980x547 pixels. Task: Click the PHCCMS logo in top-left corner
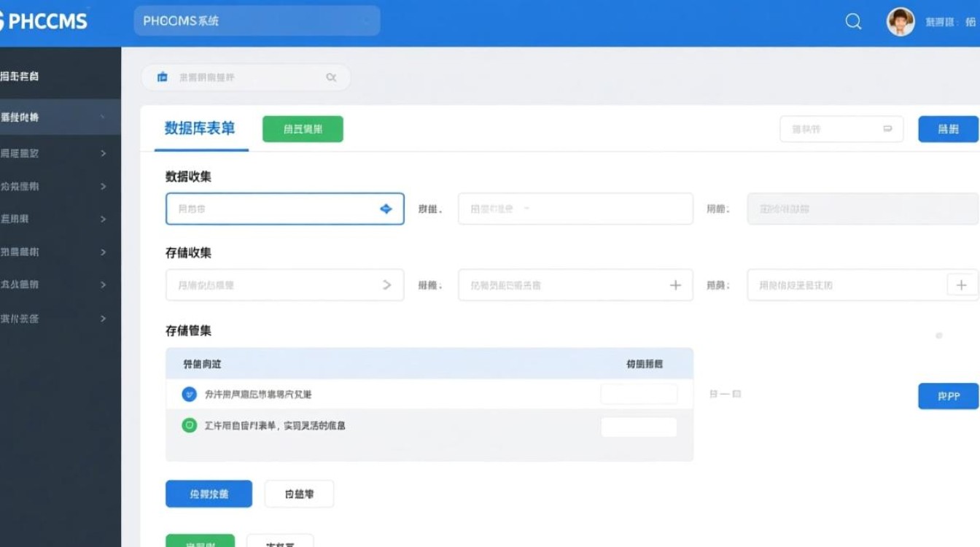pyautogui.click(x=44, y=21)
